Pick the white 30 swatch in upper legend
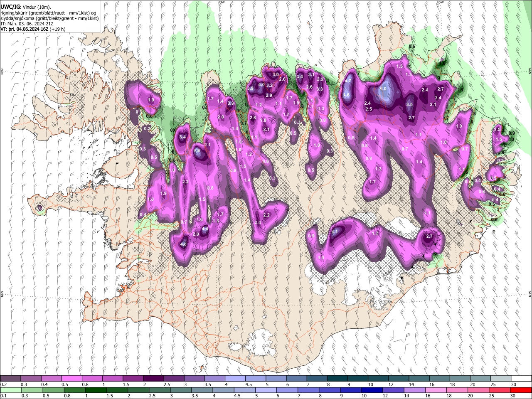Viewport: 532px width, 399px height. tap(521, 379)
